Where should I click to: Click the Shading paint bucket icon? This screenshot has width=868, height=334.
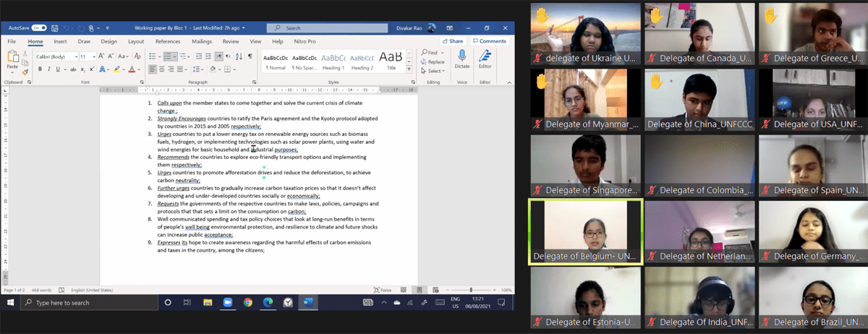point(213,69)
